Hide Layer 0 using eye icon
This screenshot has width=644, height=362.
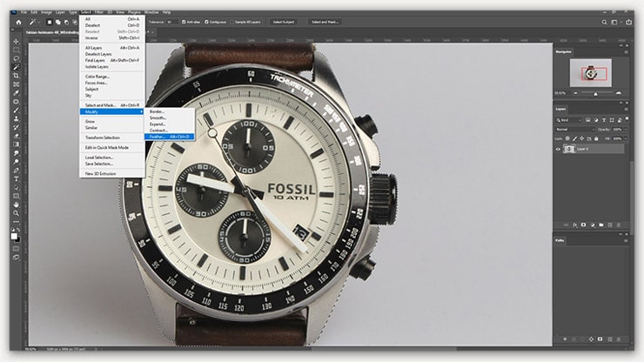tap(558, 149)
